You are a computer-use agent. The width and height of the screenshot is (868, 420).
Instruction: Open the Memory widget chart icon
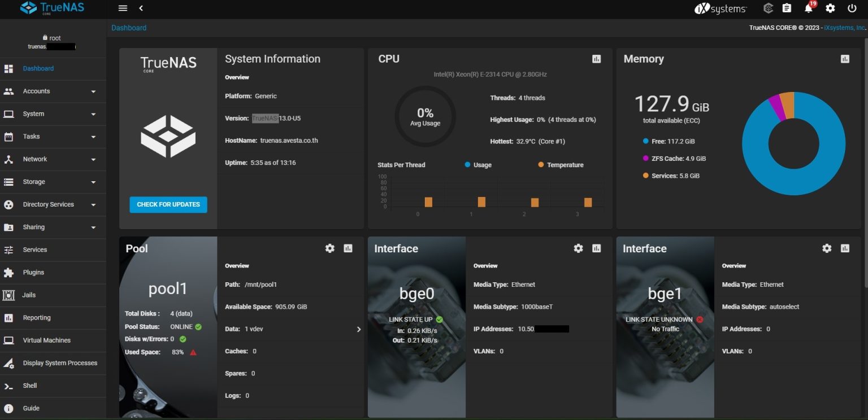[845, 58]
